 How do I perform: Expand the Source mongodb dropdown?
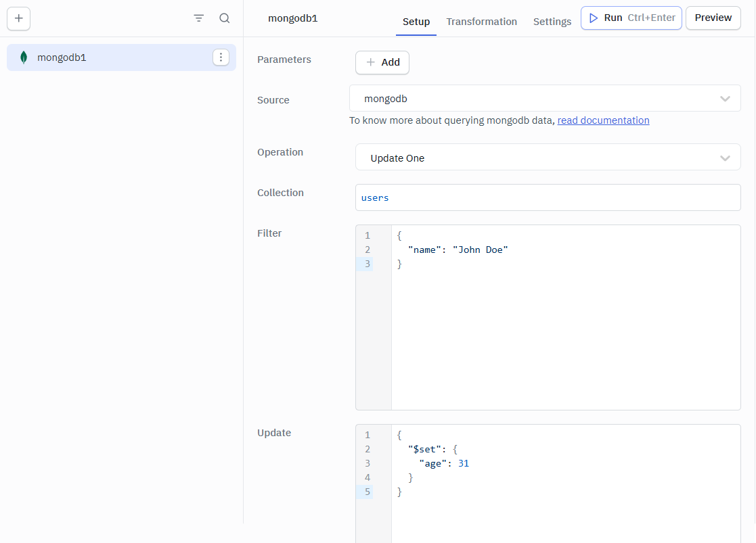pyautogui.click(x=545, y=99)
